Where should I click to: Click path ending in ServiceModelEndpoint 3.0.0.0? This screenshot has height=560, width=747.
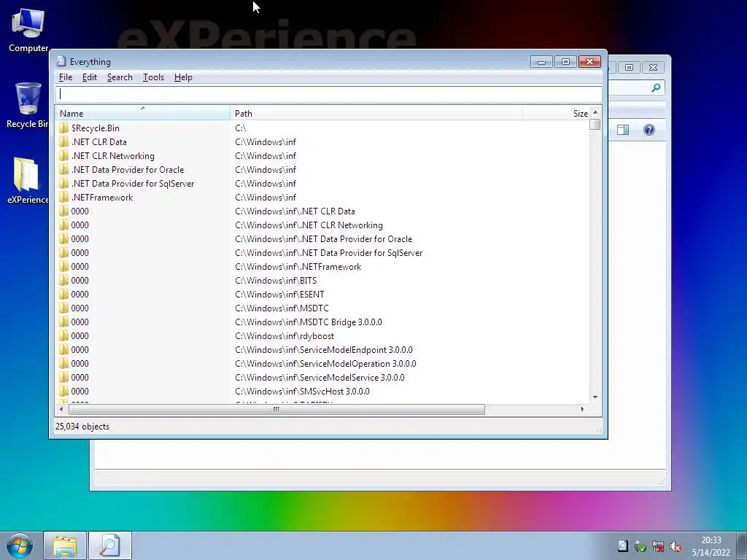click(x=324, y=349)
